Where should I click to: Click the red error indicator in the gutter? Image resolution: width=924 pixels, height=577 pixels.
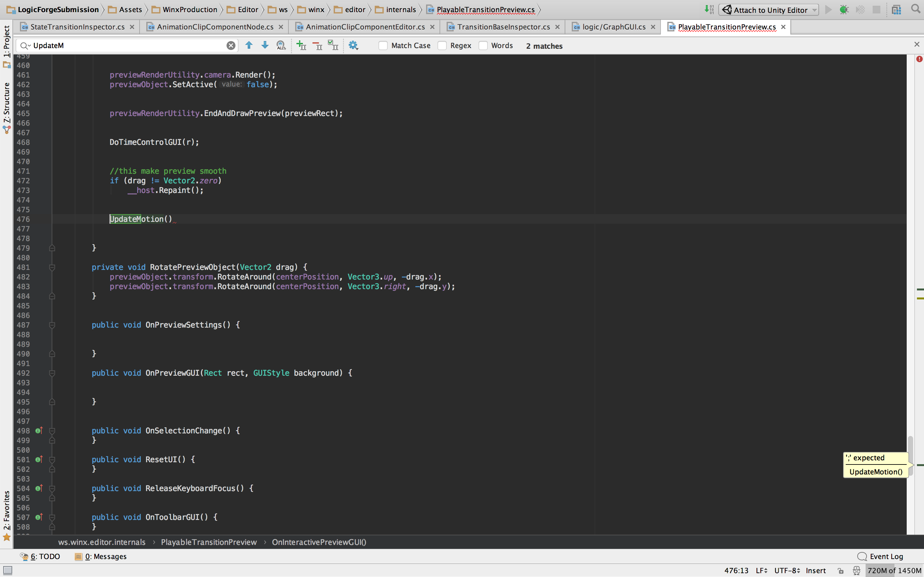click(x=919, y=59)
